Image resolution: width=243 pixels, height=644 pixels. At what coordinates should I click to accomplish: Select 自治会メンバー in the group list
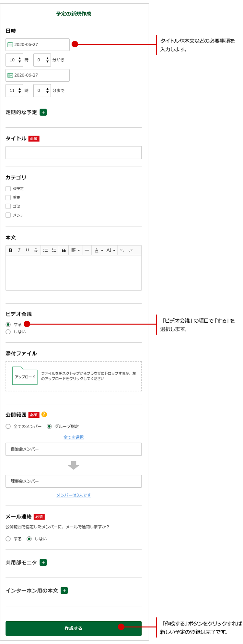pos(74,449)
